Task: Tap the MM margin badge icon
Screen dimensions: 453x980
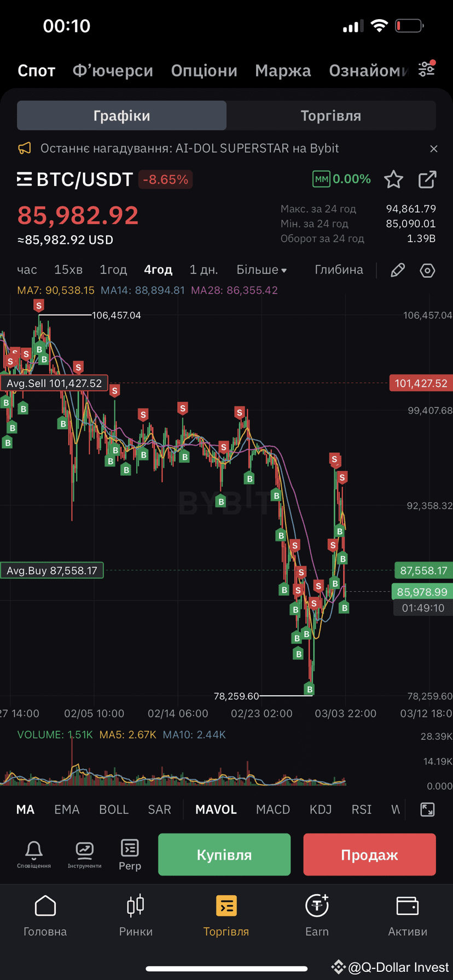Action: [322, 179]
